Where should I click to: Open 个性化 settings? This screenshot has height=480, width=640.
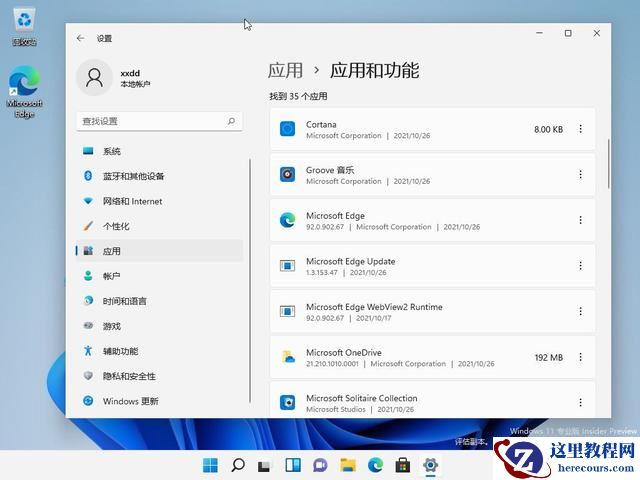[x=159, y=226]
